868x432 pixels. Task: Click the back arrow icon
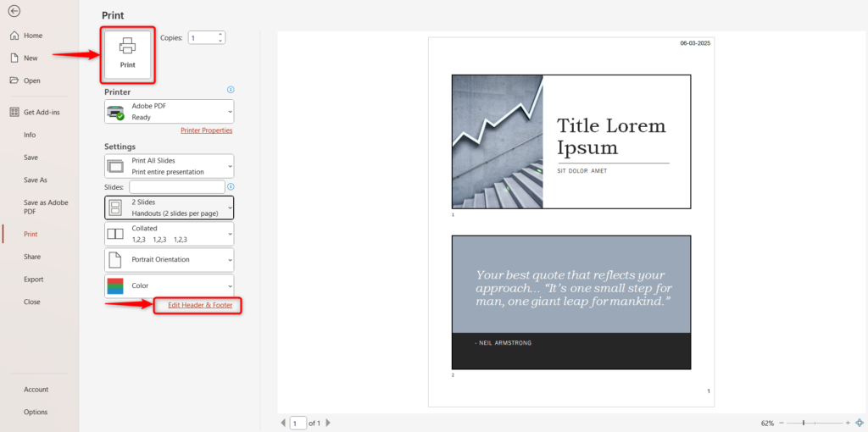14,12
